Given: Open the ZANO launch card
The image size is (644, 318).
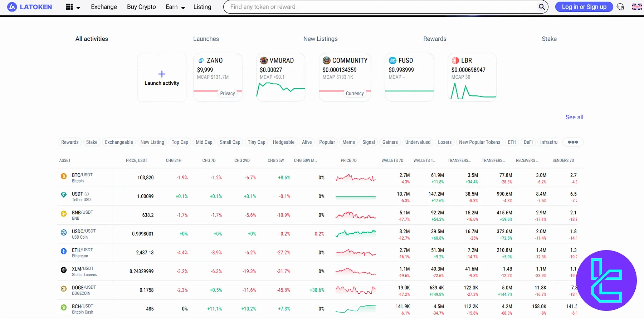Looking at the screenshot, I should 218,77.
